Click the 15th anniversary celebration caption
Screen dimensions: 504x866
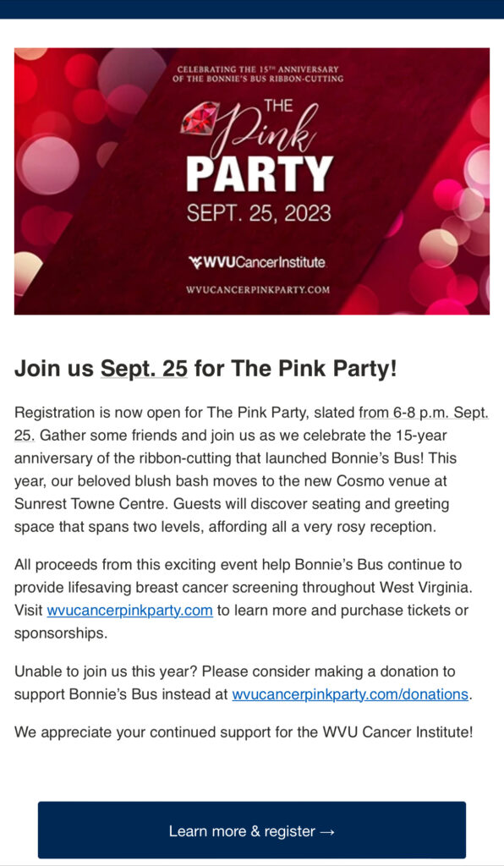point(258,74)
